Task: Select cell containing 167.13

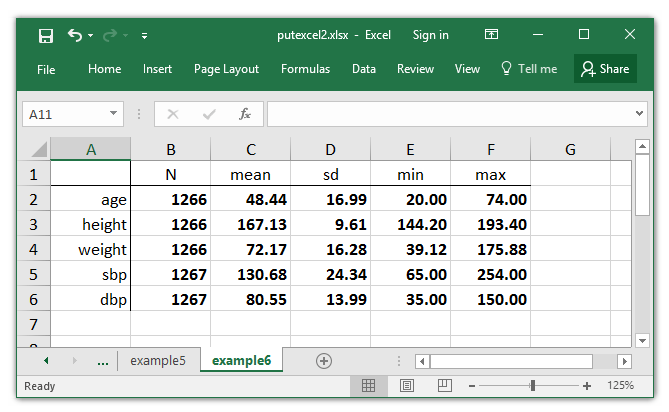Action: [x=250, y=224]
